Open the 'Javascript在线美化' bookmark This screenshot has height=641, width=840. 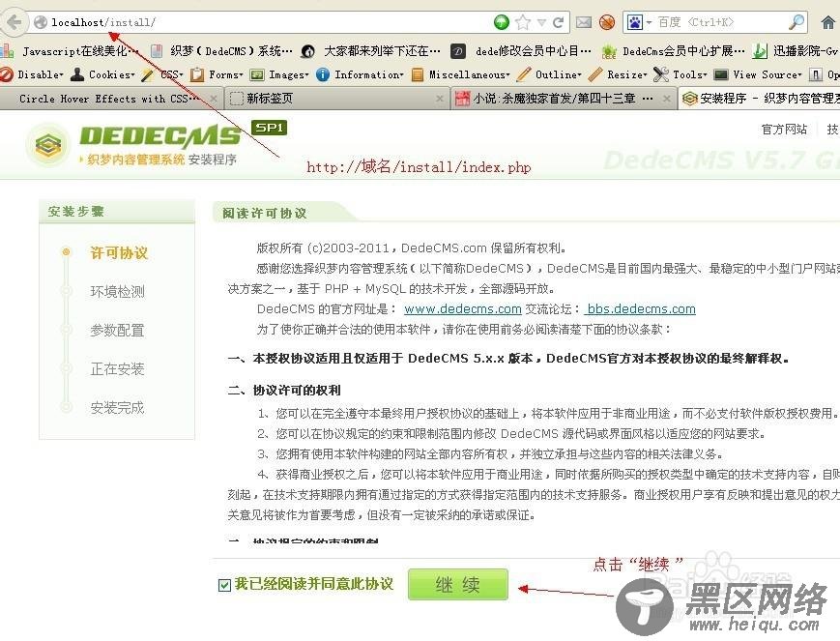pos(70,51)
